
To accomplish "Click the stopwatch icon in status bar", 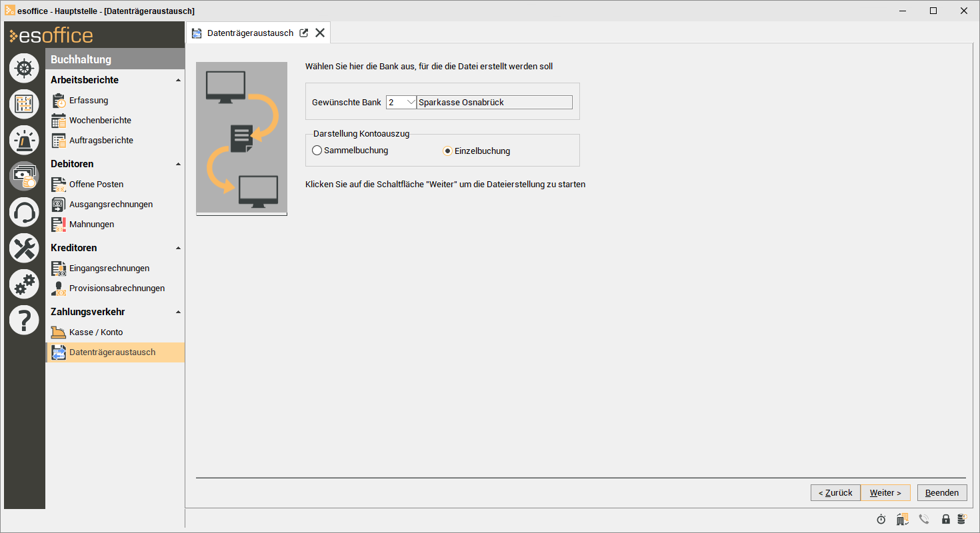I will [881, 519].
